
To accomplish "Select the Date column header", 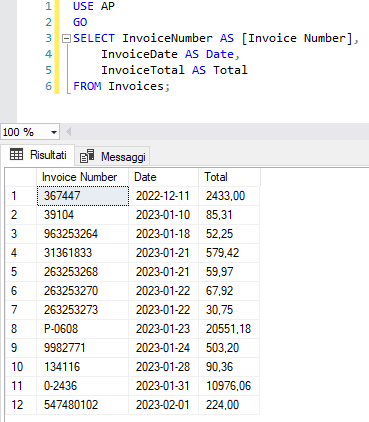I will click(163, 177).
